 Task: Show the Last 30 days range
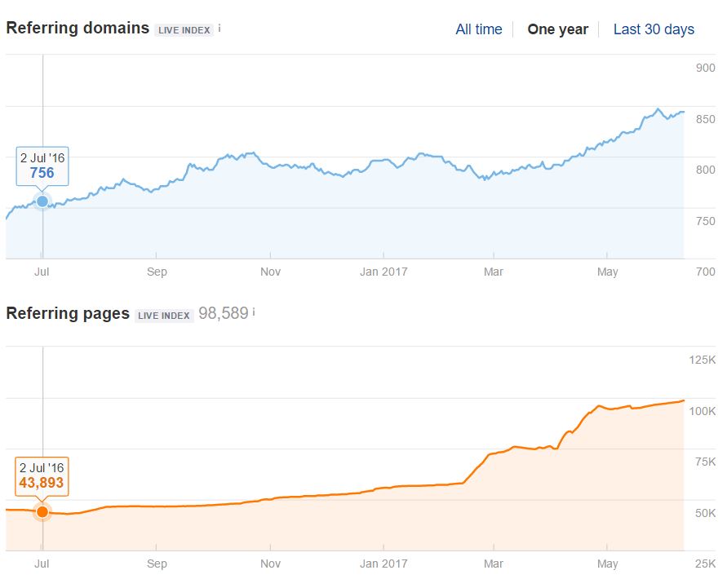pos(654,29)
